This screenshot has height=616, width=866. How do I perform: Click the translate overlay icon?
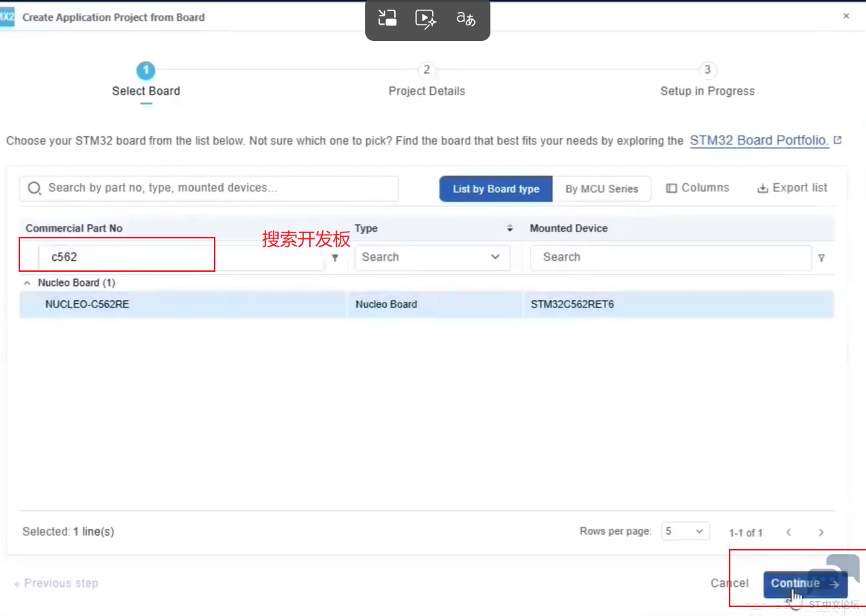[x=466, y=19]
